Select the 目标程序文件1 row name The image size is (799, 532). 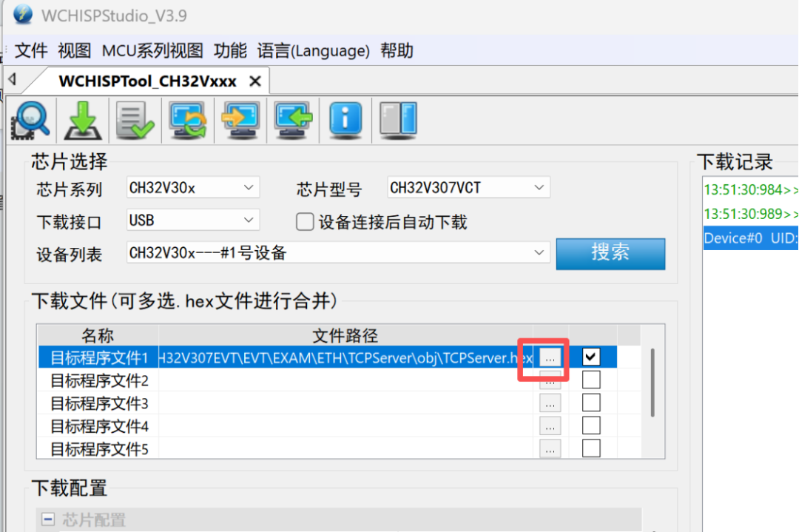click(99, 357)
